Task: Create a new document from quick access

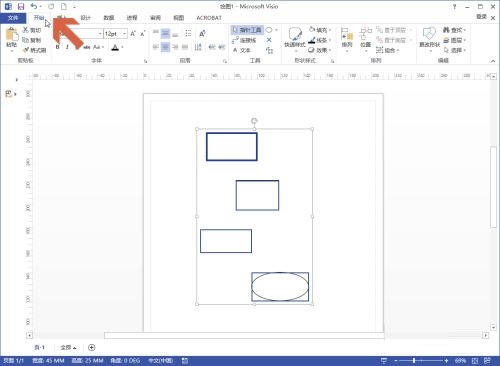Action: (x=63, y=6)
